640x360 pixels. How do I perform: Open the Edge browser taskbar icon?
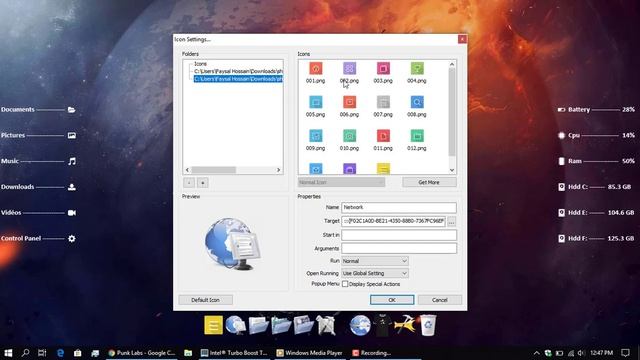click(60, 353)
